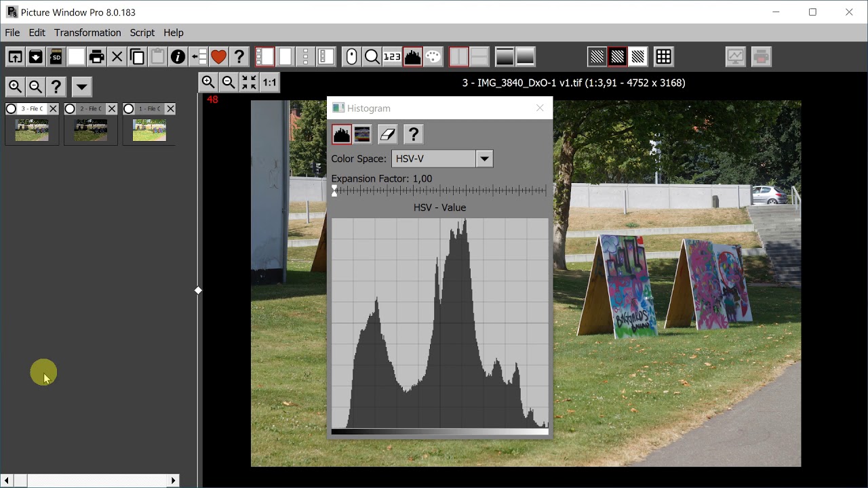Select the radio button for image 1 thumbnail
The image size is (868, 488).
click(x=129, y=109)
